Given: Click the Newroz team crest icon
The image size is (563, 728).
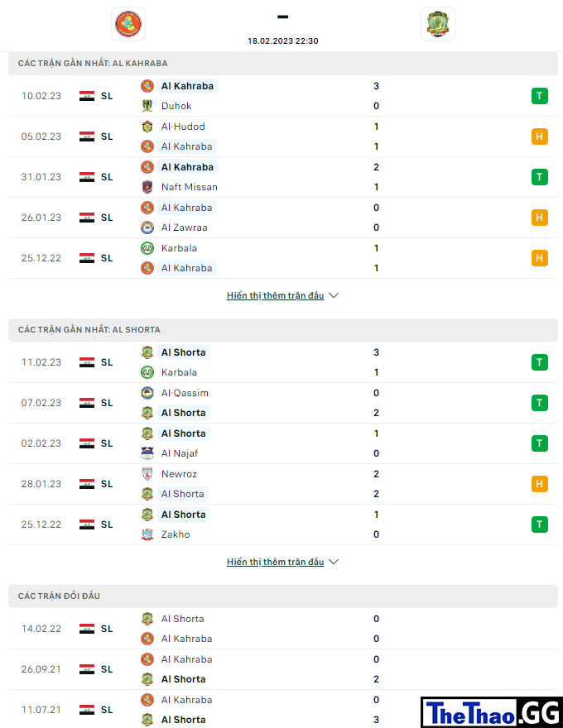Looking at the screenshot, I should (147, 474).
